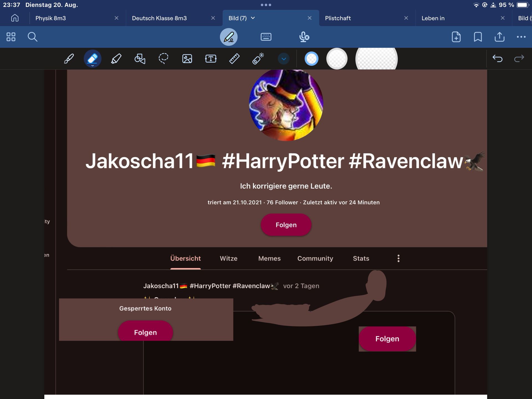Image resolution: width=532 pixels, height=399 pixels.
Task: Toggle the microphone recording icon
Action: (x=304, y=37)
